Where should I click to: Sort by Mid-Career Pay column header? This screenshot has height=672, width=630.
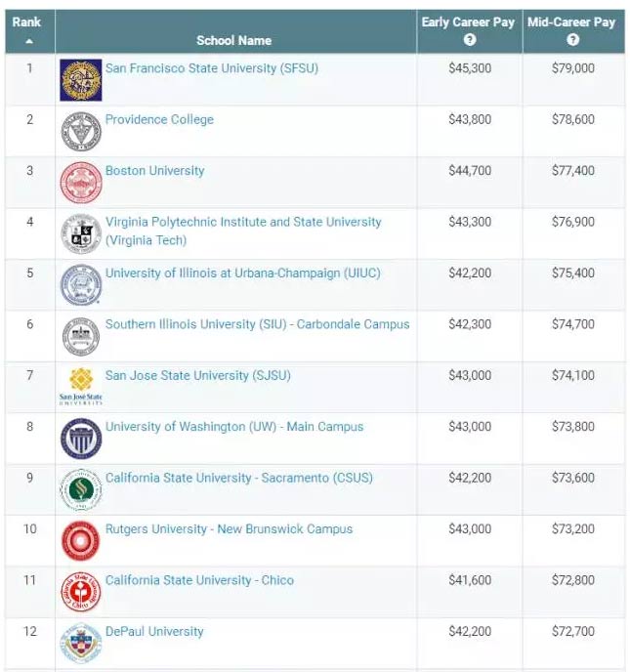(571, 22)
